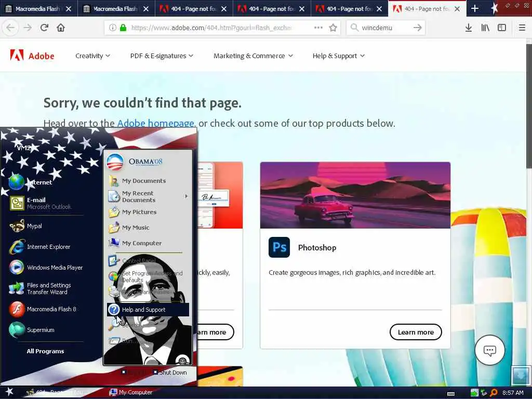Image resolution: width=532 pixels, height=399 pixels.
Task: Click the search box containing wincdemu
Action: click(x=385, y=28)
